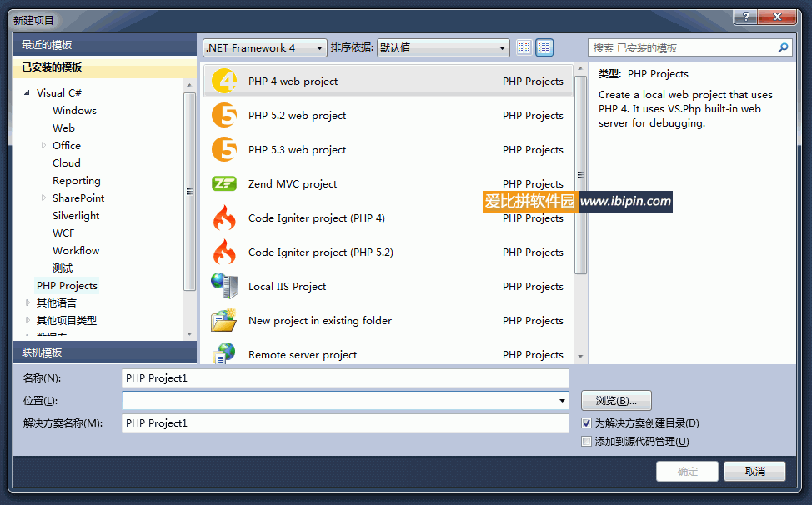Click the search magnifier icon
The width and height of the screenshot is (812, 505).
(783, 48)
